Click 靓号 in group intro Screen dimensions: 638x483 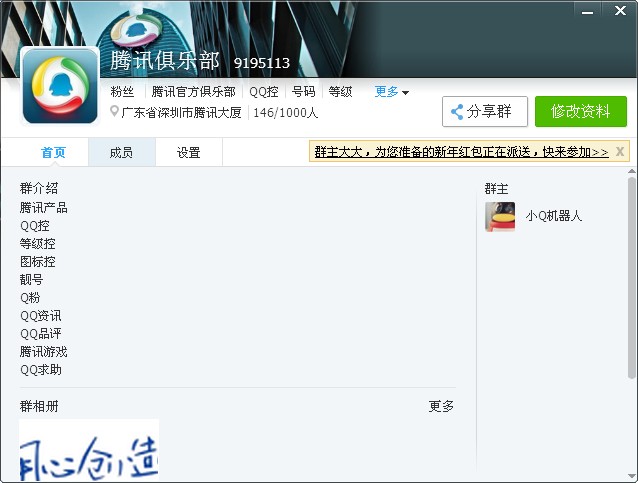[31, 280]
